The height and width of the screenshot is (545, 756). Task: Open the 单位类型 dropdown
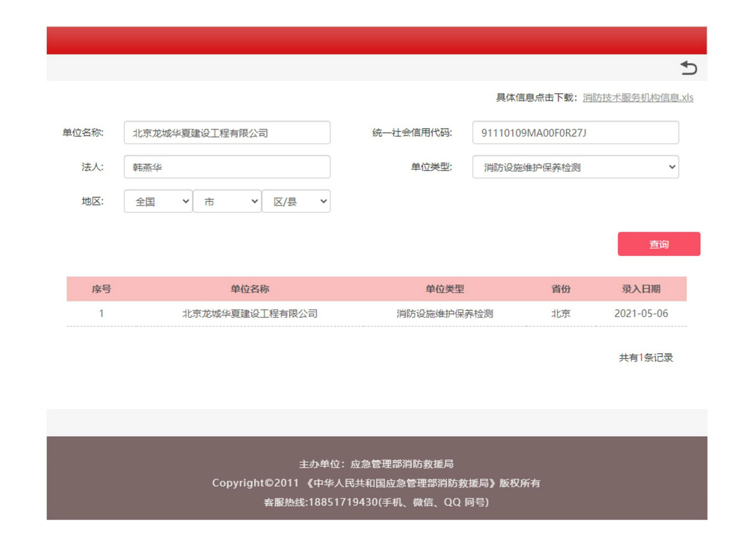tap(575, 167)
